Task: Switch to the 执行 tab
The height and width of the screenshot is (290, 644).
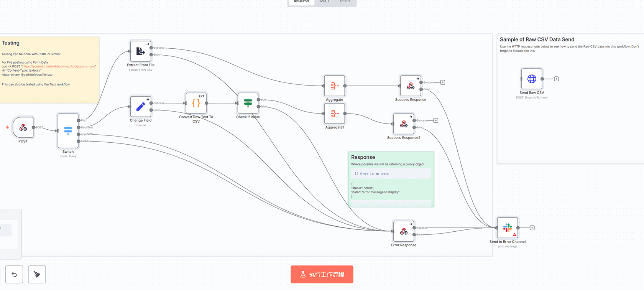Action: (324, 2)
